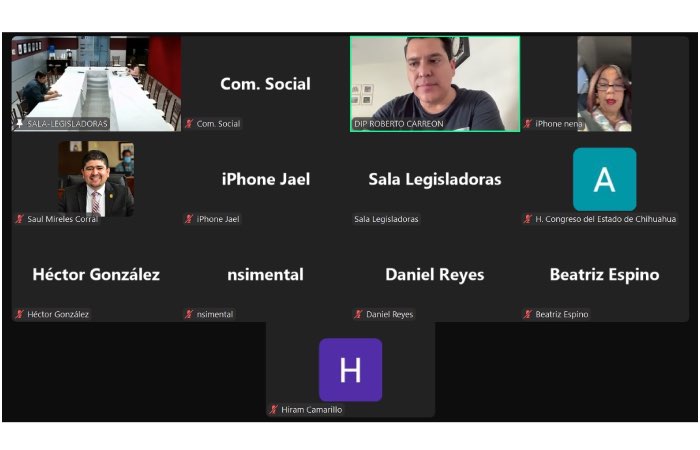Click muted mic icon next to Beatriz Espino label
This screenshot has width=700, height=450.
[x=528, y=314]
